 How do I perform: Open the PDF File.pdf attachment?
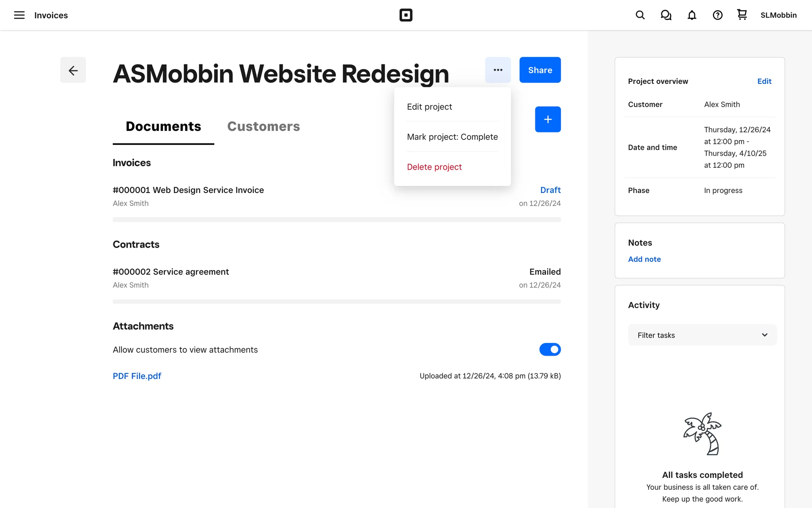pos(137,376)
